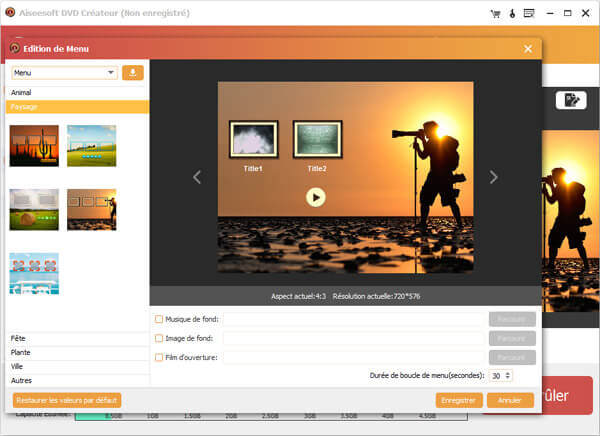600x436 pixels.
Task: Adjust the menu loop duration stepper
Action: point(509,375)
